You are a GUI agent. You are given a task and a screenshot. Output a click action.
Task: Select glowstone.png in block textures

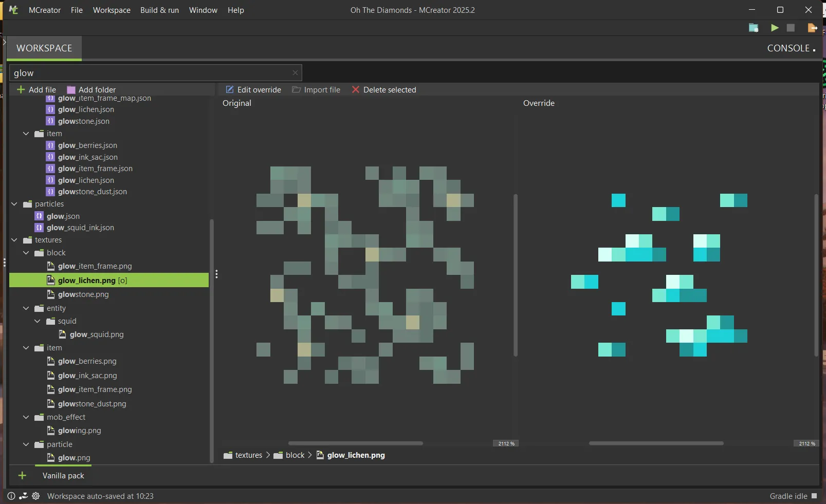(x=83, y=294)
